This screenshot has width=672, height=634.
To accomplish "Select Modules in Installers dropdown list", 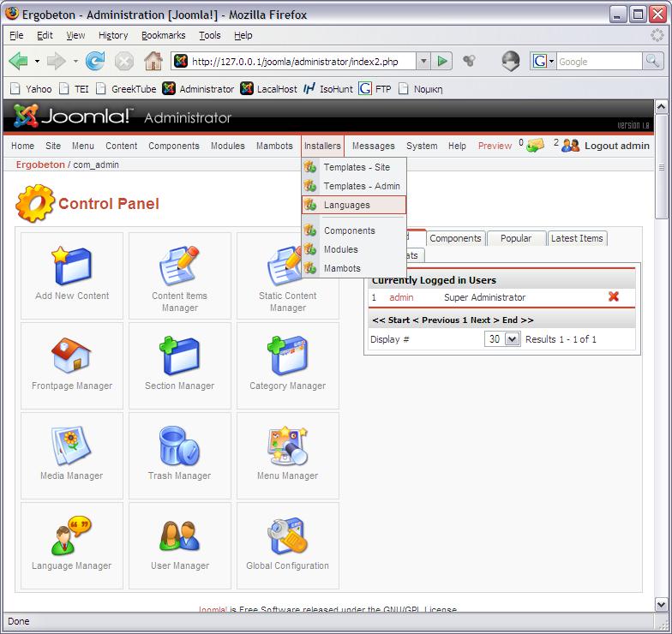I will coord(353,249).
